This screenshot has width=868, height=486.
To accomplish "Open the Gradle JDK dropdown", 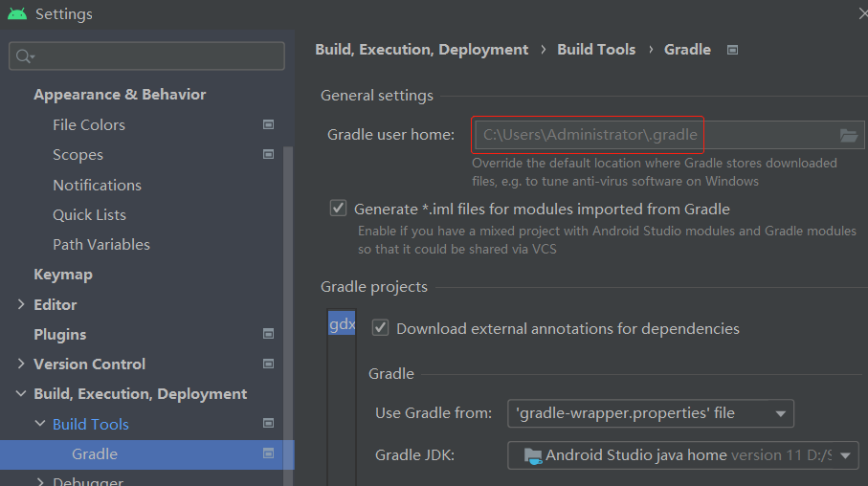I will click(x=682, y=455).
